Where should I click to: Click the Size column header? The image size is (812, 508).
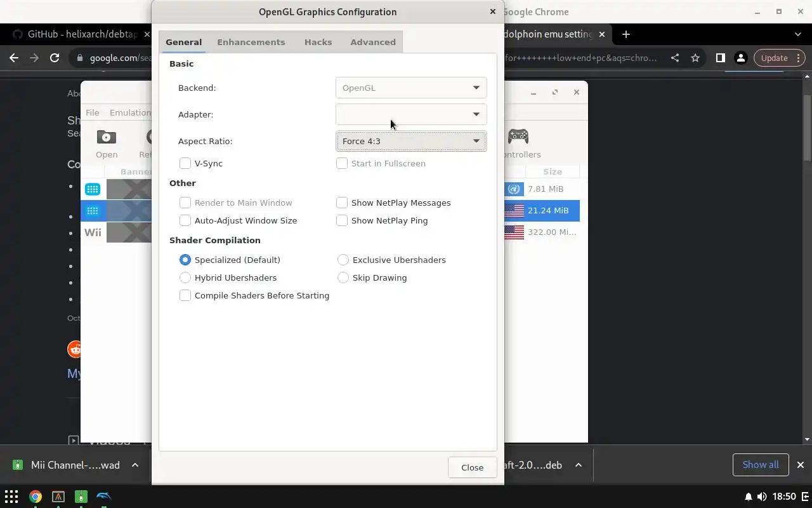pos(553,171)
